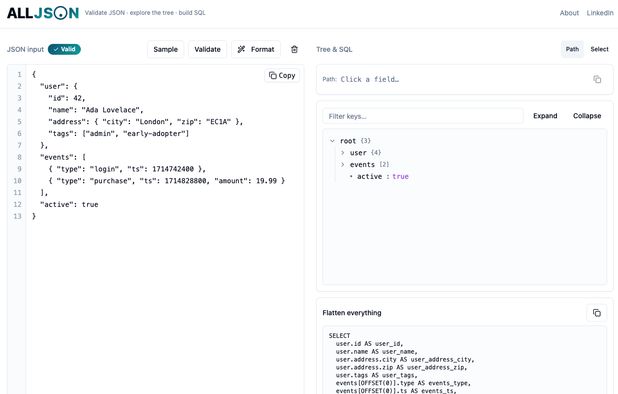Click the site tagline text

pos(145,13)
